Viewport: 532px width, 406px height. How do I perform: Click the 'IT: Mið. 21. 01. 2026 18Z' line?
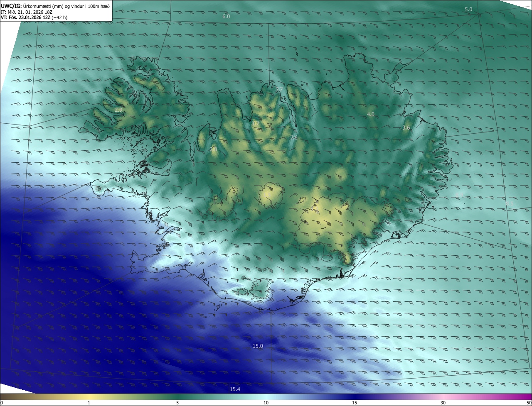26,12
